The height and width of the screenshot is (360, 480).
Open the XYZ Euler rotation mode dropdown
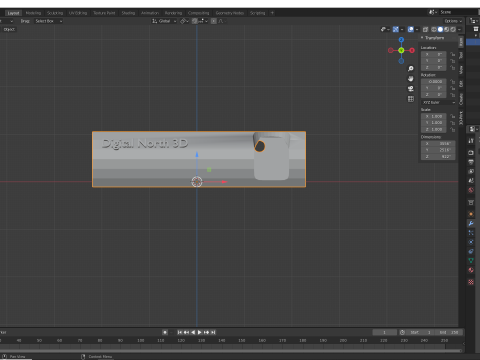click(x=438, y=102)
